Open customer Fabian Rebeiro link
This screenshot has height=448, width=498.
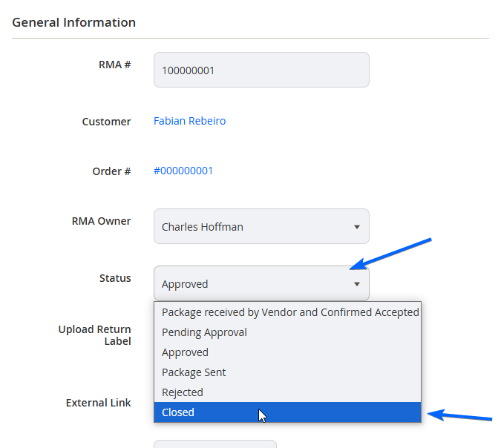189,121
